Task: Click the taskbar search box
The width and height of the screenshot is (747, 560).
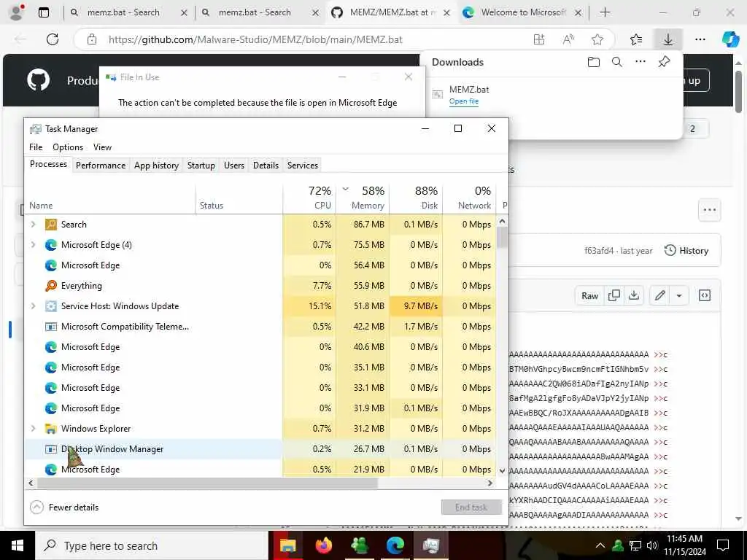Action: coord(152,545)
